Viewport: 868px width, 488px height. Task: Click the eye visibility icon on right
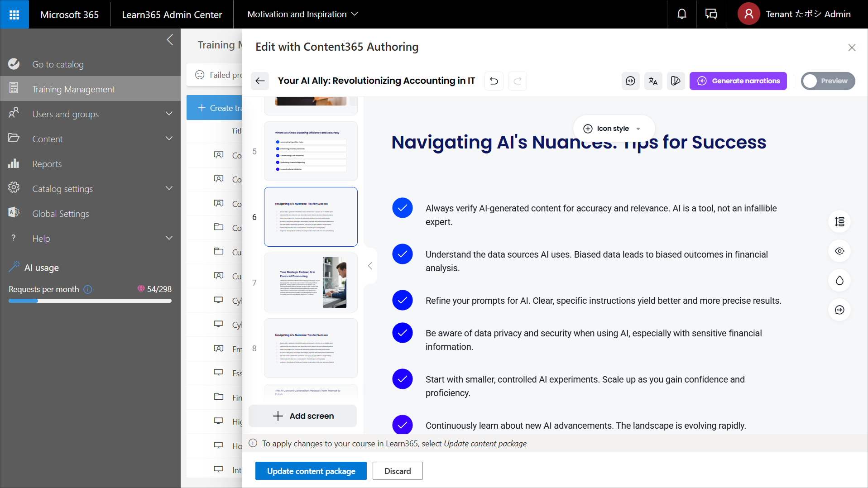[x=839, y=251]
